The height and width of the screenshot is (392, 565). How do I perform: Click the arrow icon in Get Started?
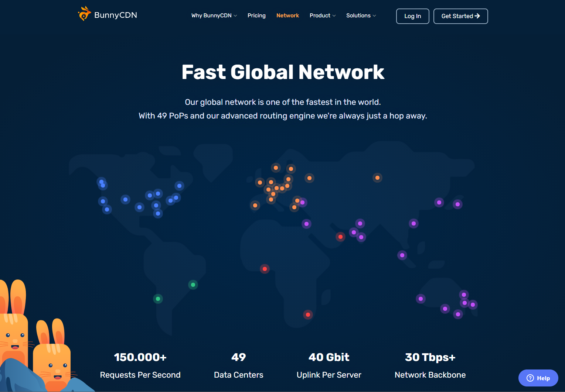(x=477, y=16)
